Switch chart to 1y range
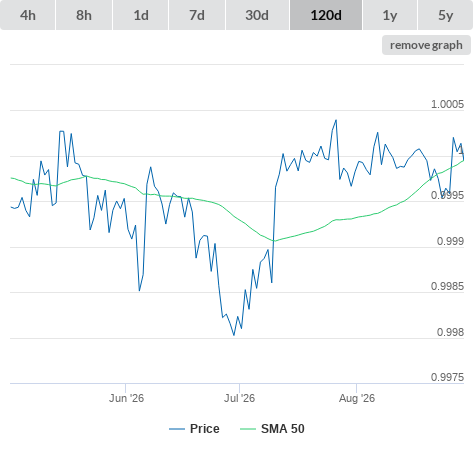Image resolution: width=474 pixels, height=455 pixels. pyautogui.click(x=390, y=15)
